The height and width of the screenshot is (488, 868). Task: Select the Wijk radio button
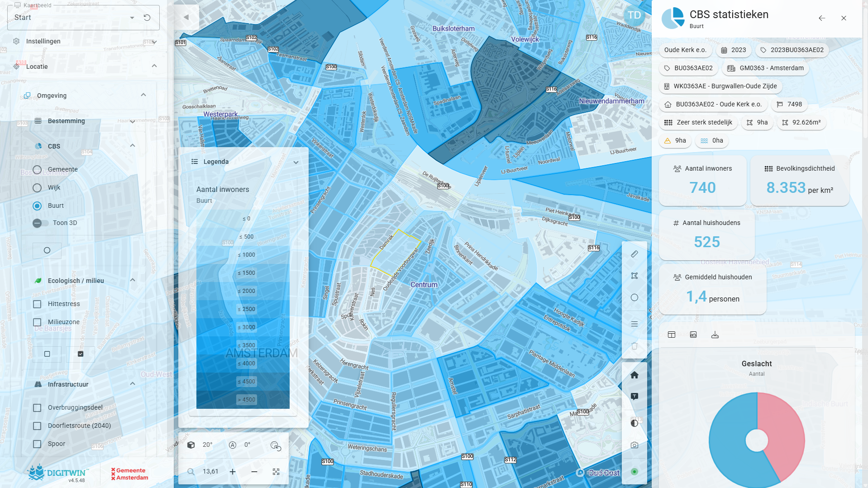point(38,188)
